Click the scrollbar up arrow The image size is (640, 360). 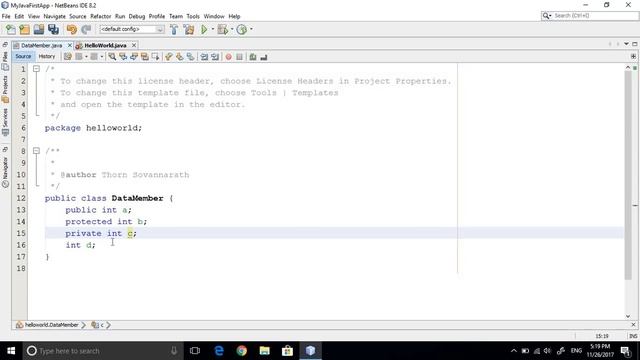(x=628, y=67)
